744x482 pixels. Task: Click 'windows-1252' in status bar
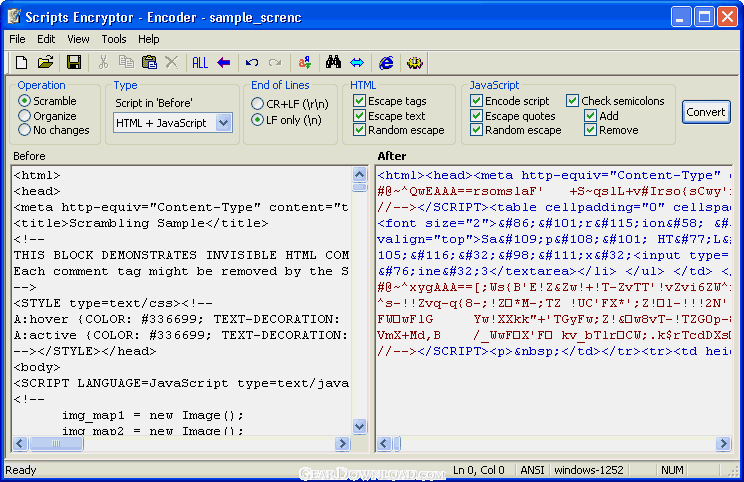click(x=589, y=470)
